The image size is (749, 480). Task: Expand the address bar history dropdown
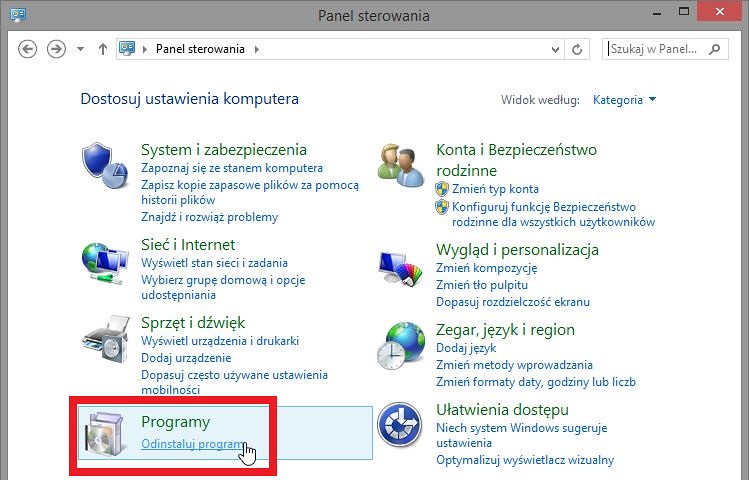[555, 49]
